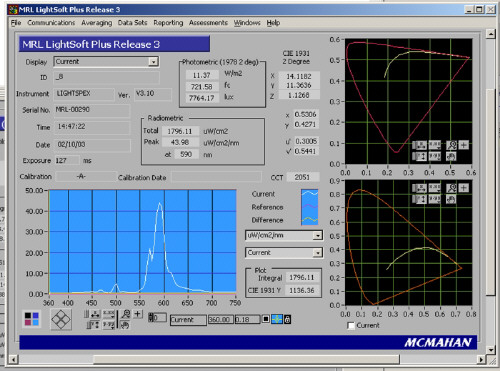Select the crosshair cursor tool under spectrum graph
The image size is (500, 371).
[138, 314]
